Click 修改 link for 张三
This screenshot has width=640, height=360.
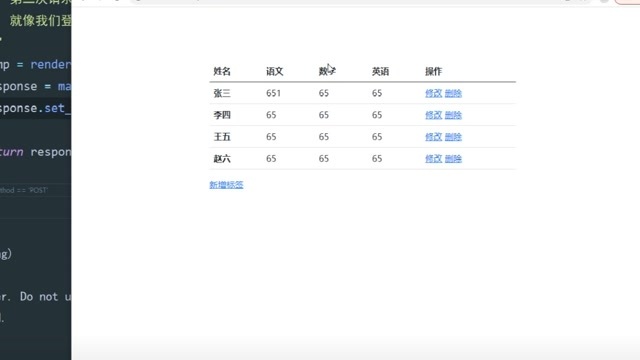(433, 93)
